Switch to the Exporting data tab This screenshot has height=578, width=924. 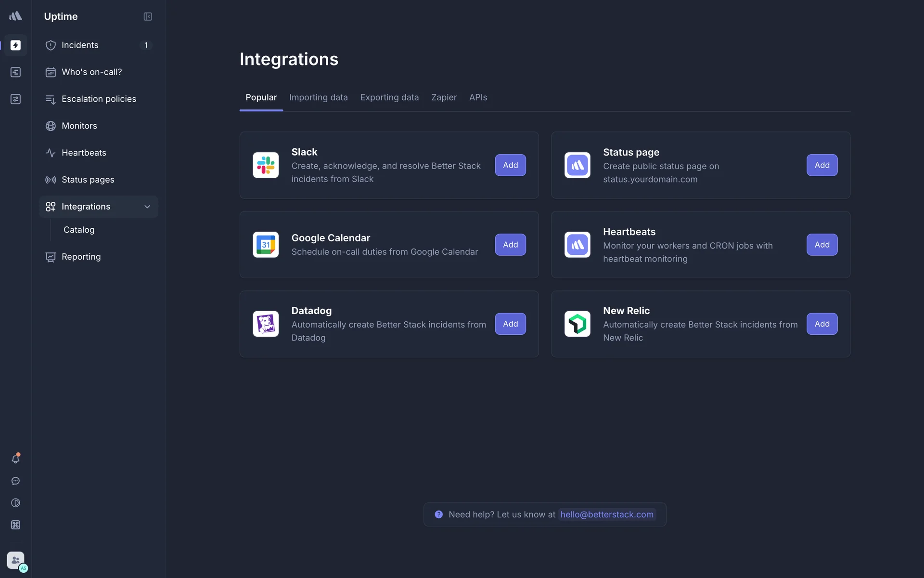[389, 97]
